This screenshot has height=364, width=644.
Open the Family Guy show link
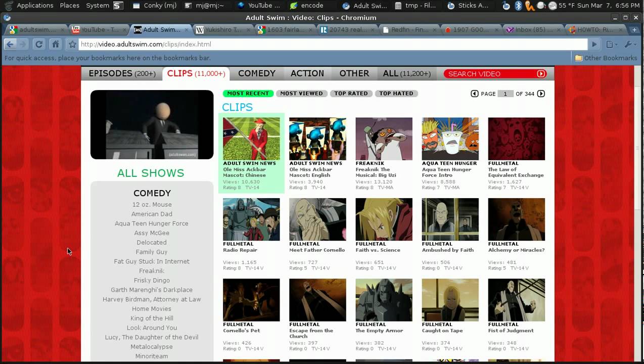point(152,252)
